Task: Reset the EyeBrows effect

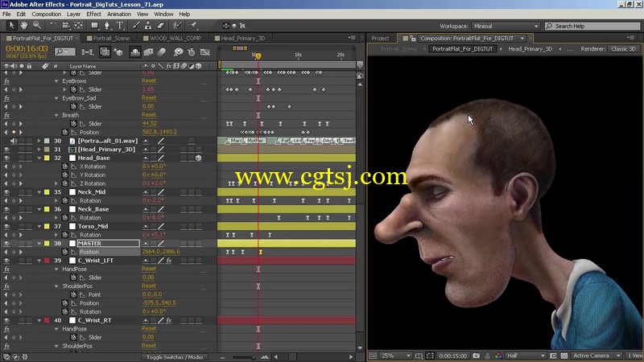Action: click(x=149, y=81)
